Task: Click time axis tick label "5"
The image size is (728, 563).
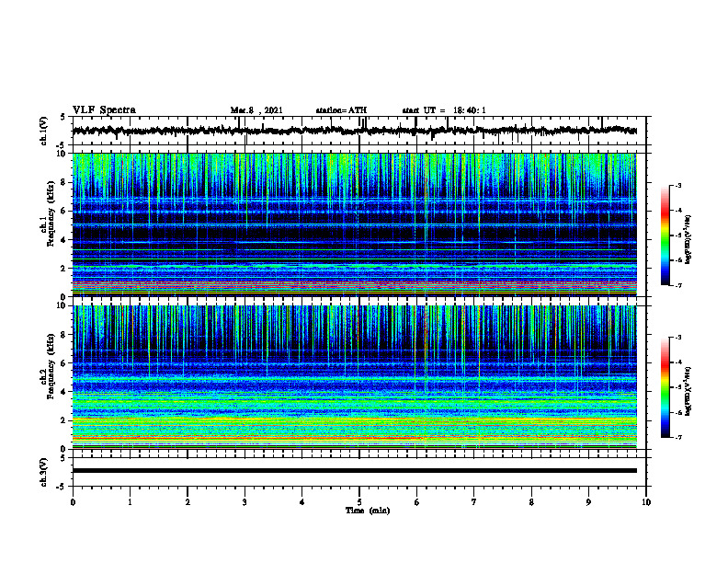Action: pos(359,502)
